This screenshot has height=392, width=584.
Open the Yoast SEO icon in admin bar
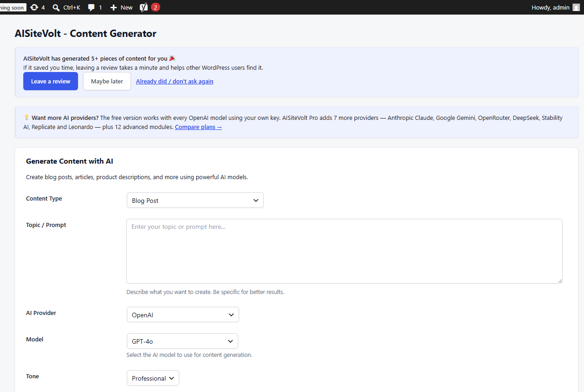click(144, 7)
